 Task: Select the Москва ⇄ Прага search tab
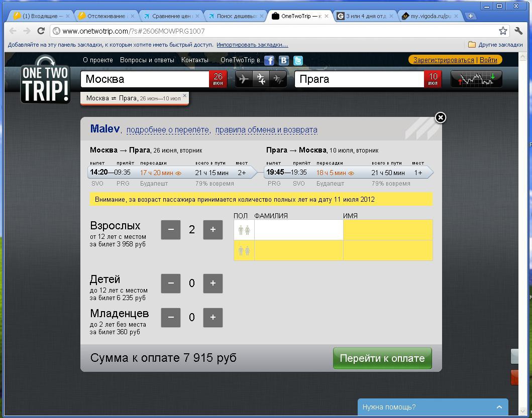point(133,98)
